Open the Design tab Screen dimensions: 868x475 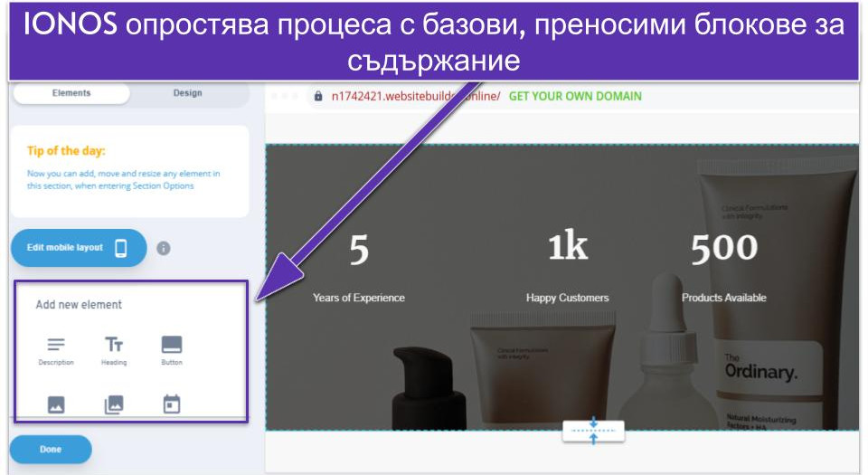(188, 93)
